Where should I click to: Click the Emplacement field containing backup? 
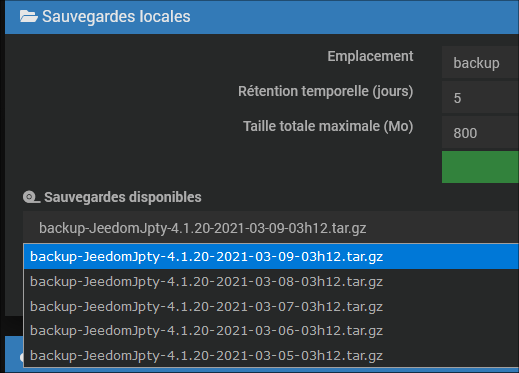pyautogui.click(x=480, y=63)
